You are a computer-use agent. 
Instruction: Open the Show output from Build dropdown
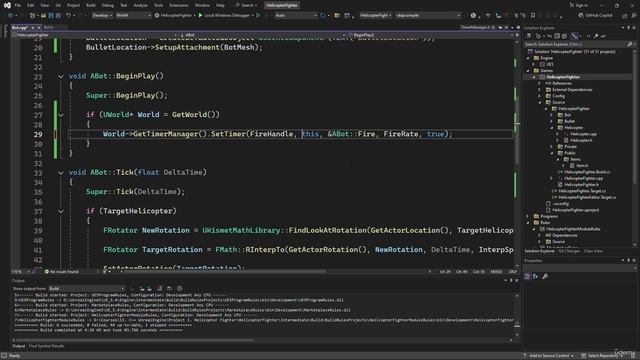point(87,289)
